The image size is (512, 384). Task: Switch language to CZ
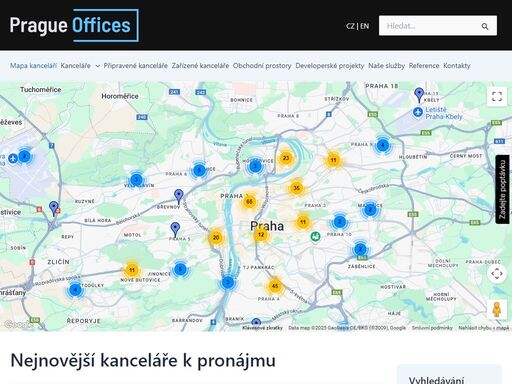coord(350,26)
